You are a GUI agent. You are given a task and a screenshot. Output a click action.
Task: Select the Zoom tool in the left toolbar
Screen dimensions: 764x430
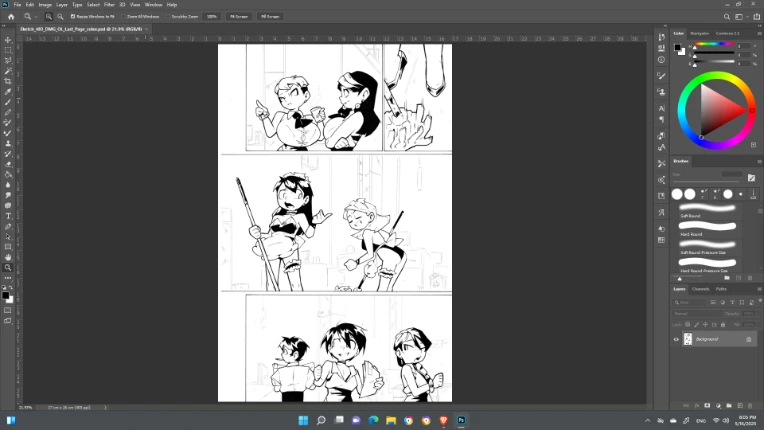pyautogui.click(x=8, y=267)
